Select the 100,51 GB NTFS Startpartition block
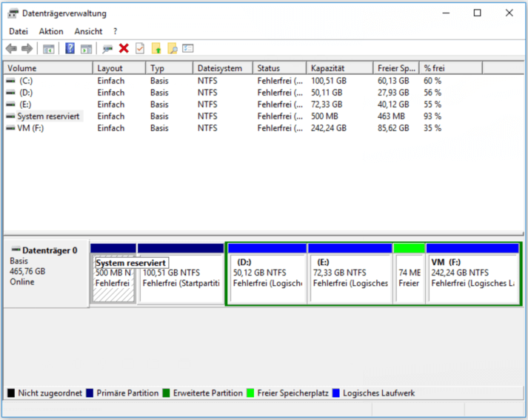Image resolution: width=528 pixels, height=420 pixels. pos(181,274)
